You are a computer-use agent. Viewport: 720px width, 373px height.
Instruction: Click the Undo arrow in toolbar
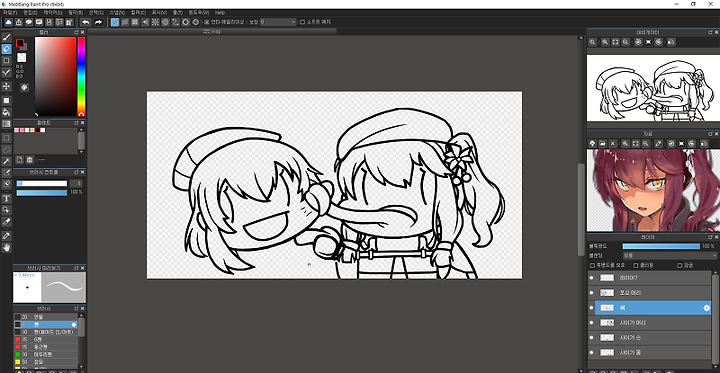(86, 22)
